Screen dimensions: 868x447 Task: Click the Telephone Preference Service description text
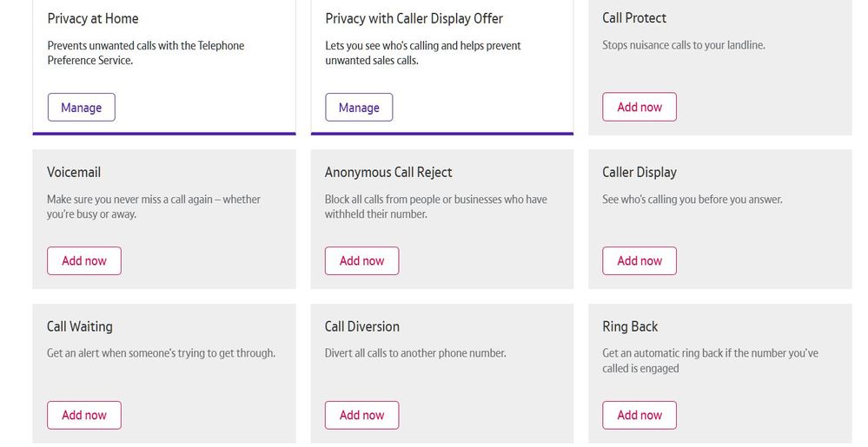(x=145, y=52)
